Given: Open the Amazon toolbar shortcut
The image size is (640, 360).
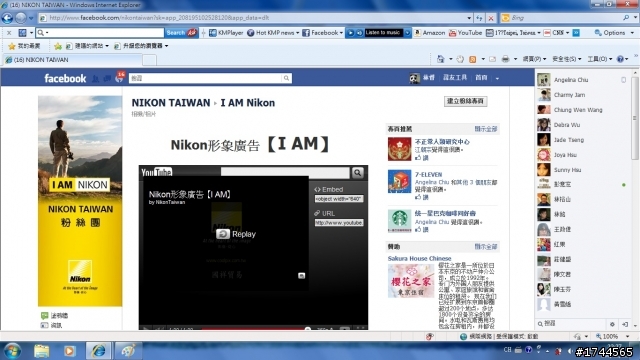Looking at the screenshot, I should click(x=429, y=33).
